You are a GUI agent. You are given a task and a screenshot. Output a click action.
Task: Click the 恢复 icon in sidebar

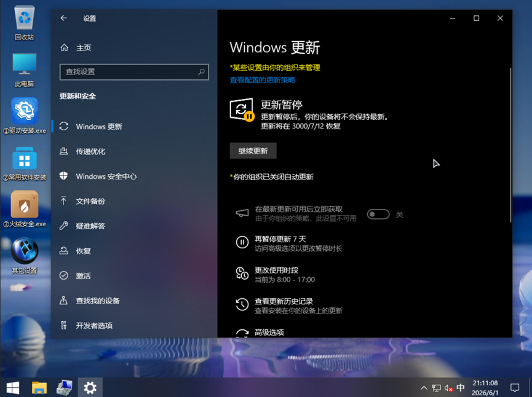(x=64, y=251)
